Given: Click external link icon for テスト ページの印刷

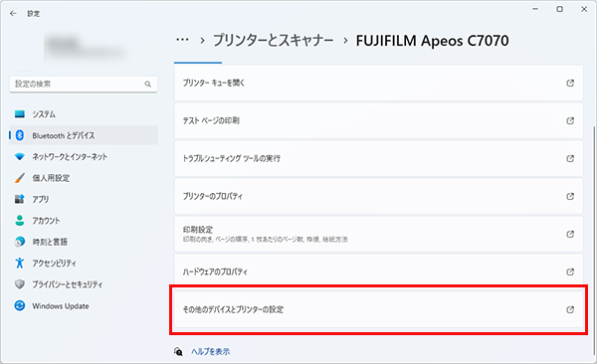Looking at the screenshot, I should pos(570,120).
